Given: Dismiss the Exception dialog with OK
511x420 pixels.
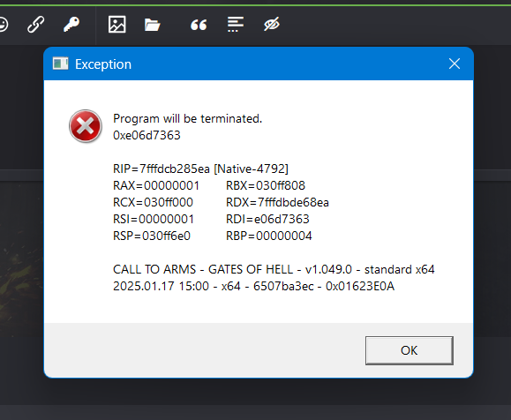Looking at the screenshot, I should 410,350.
